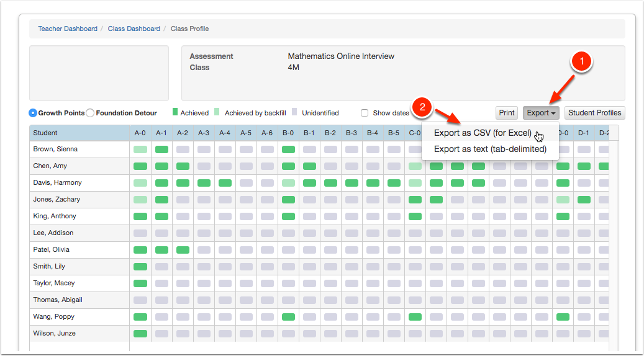Click the Unidentified legend color swatch
The image size is (644, 356).
294,112
